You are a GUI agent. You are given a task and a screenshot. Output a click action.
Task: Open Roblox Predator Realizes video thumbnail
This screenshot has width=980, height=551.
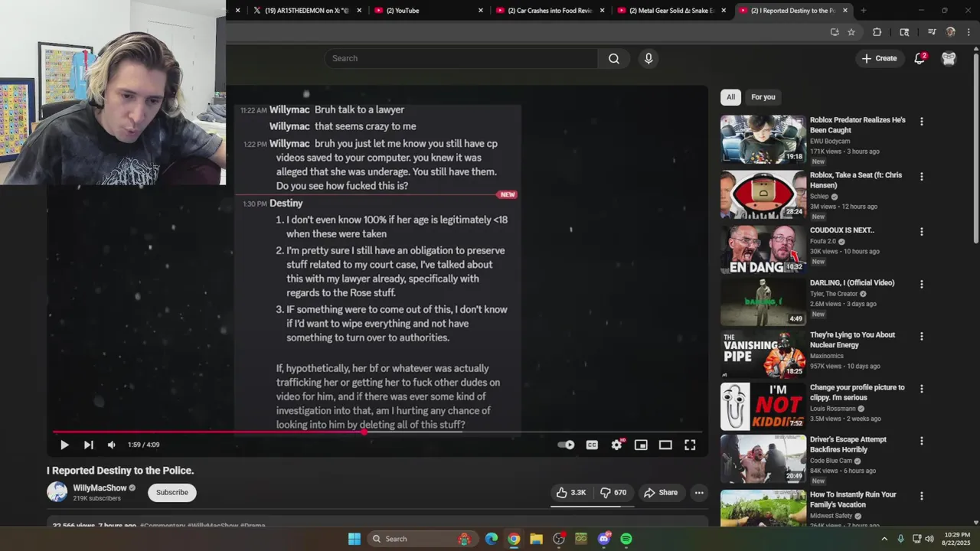[763, 139]
